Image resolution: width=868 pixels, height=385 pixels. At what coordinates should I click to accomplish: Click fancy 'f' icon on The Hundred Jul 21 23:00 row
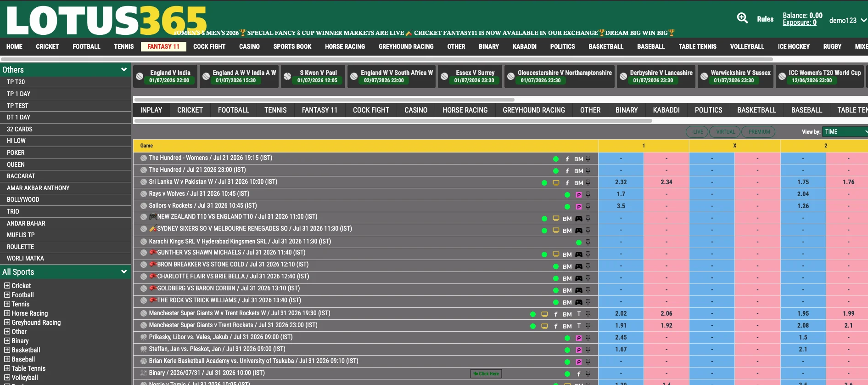point(567,171)
